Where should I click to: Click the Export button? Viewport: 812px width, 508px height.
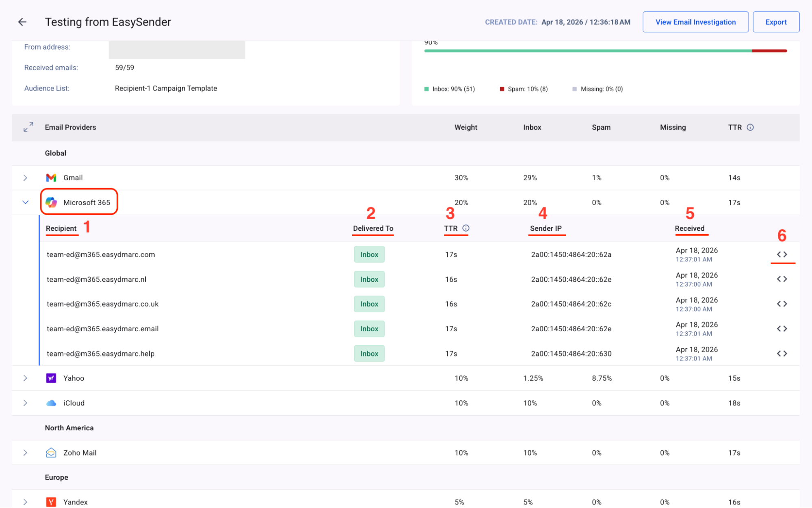tap(775, 22)
